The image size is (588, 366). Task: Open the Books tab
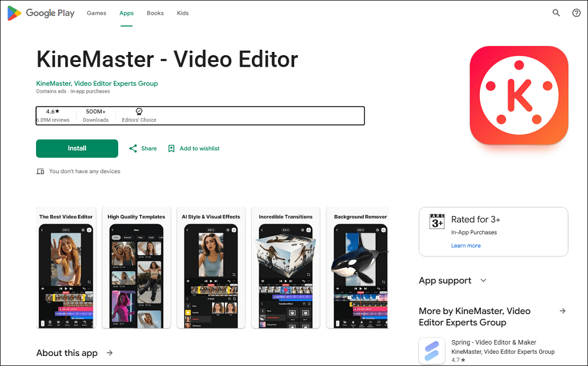[155, 13]
